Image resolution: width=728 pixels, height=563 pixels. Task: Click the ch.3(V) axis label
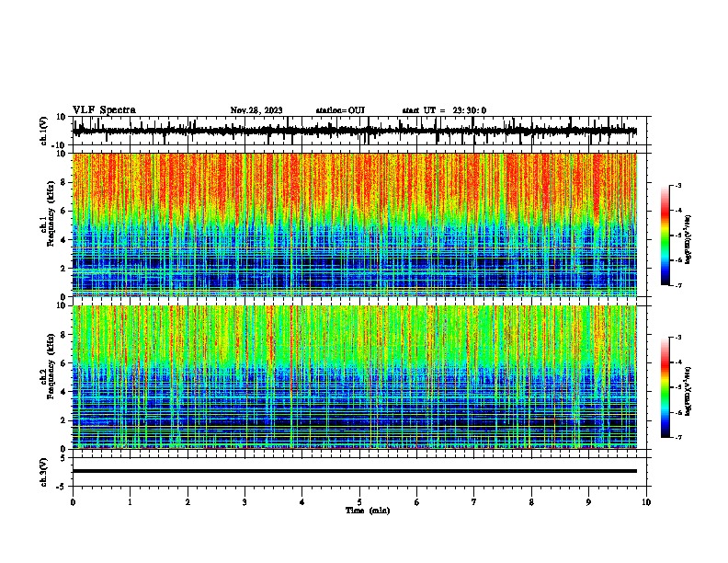(x=43, y=472)
